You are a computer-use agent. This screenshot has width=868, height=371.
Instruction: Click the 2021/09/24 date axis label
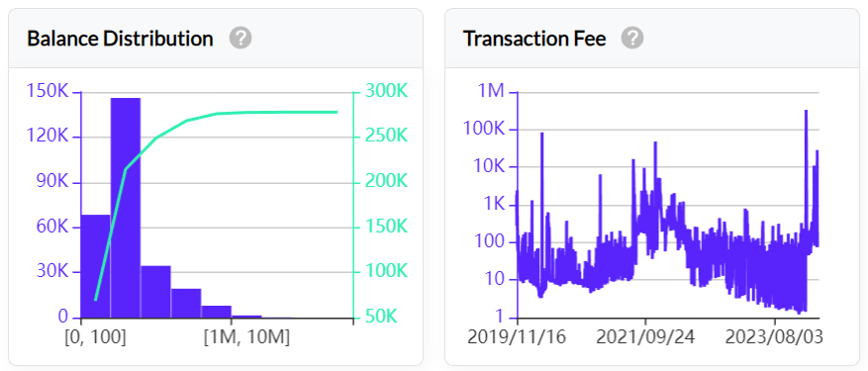click(645, 337)
